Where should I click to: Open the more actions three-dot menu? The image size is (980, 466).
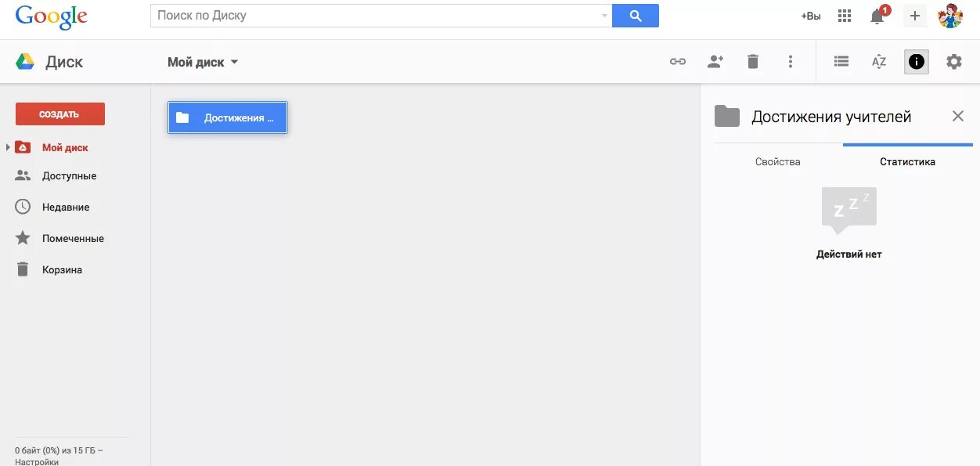point(791,62)
